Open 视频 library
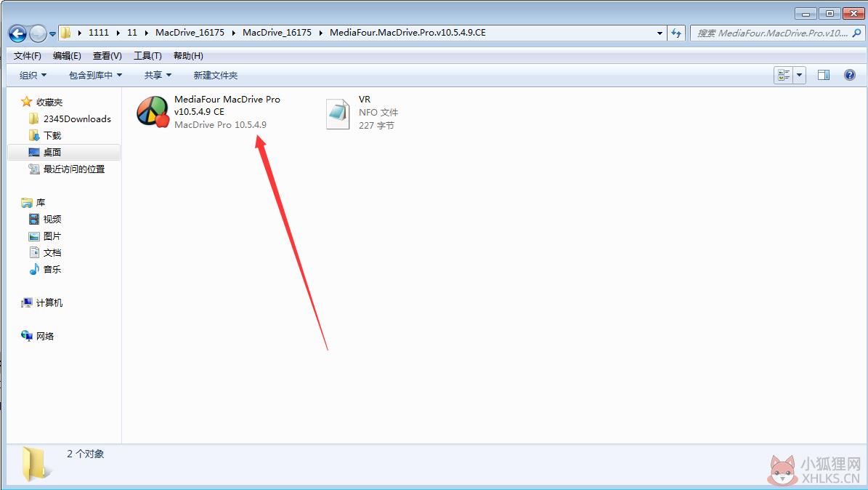The width and height of the screenshot is (868, 490). (52, 219)
